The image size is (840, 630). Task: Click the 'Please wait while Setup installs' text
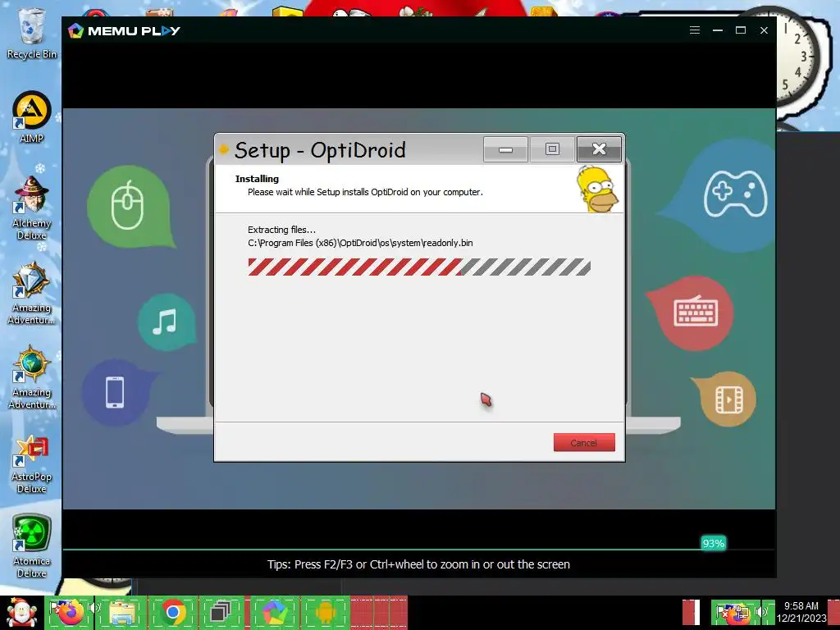(x=365, y=192)
